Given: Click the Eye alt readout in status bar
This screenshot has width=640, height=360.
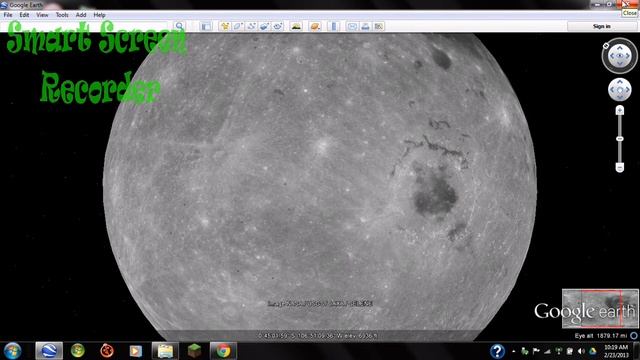Looking at the screenshot, I should click(600, 336).
